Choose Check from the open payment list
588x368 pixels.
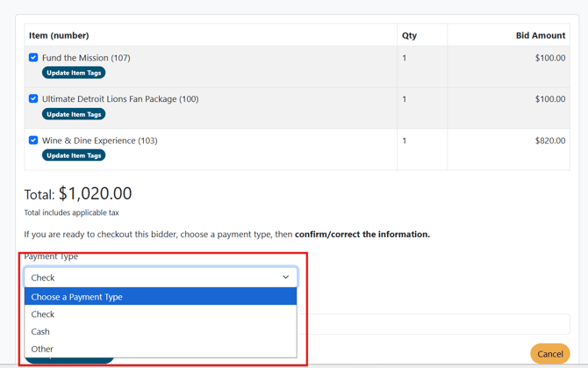(43, 314)
